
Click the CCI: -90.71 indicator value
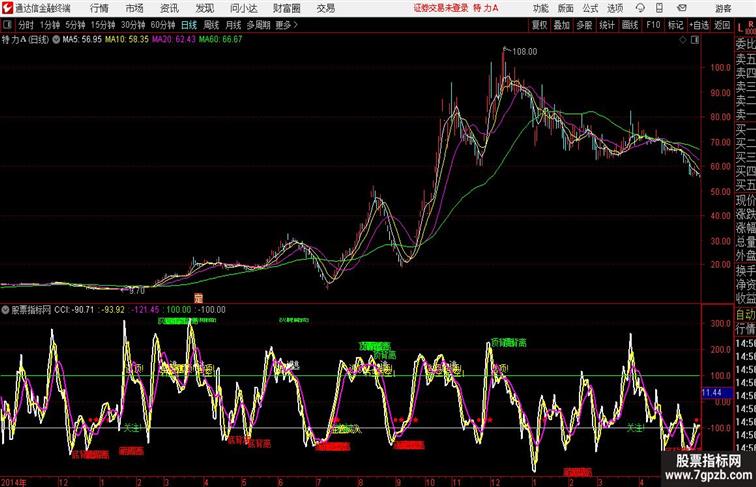click(74, 310)
